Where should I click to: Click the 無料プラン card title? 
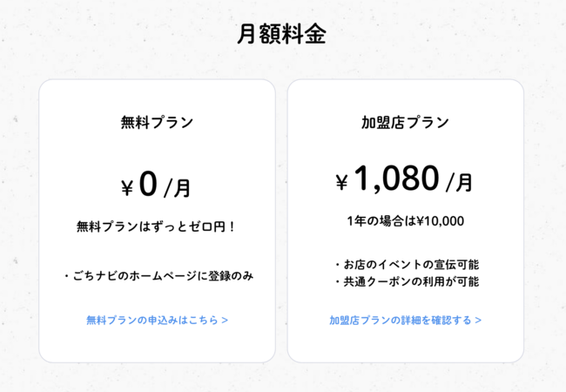pyautogui.click(x=157, y=123)
